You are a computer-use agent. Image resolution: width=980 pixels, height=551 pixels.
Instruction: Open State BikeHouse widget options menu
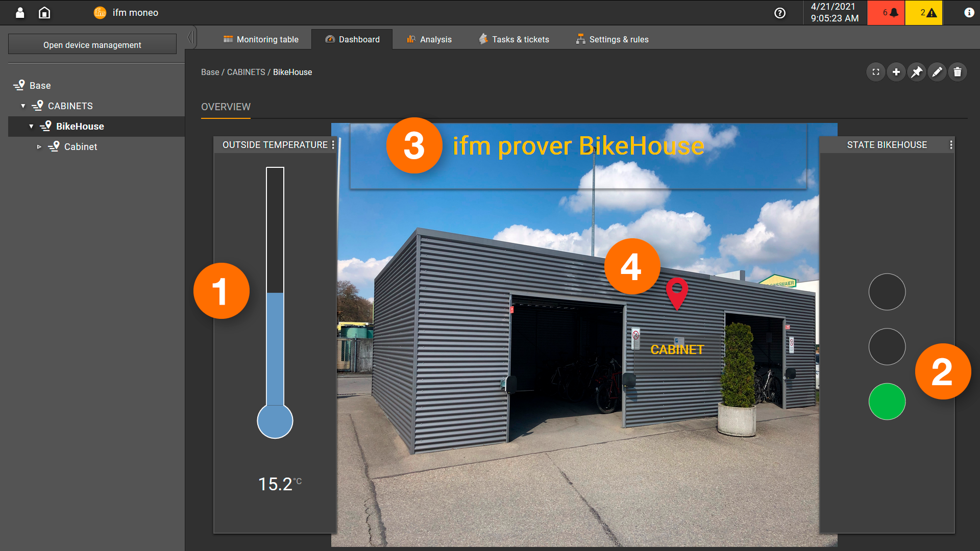point(951,145)
